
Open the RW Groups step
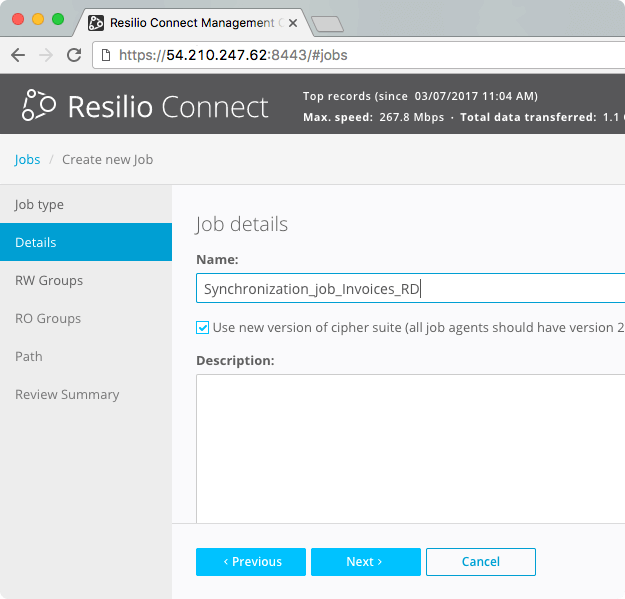pyautogui.click(x=86, y=280)
